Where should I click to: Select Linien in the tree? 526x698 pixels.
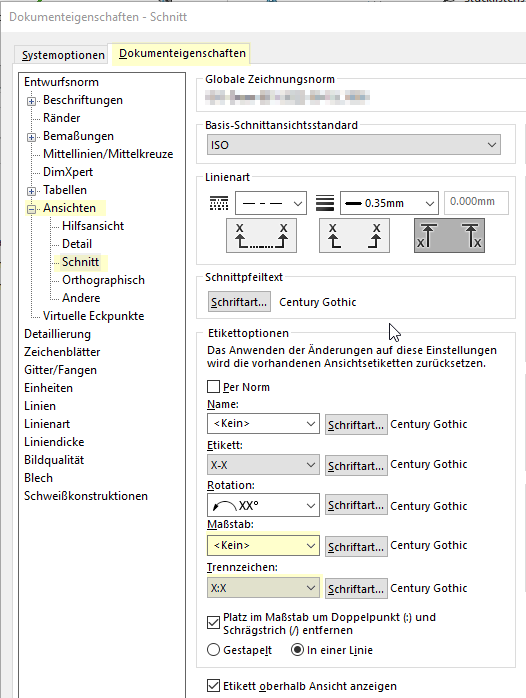40,406
